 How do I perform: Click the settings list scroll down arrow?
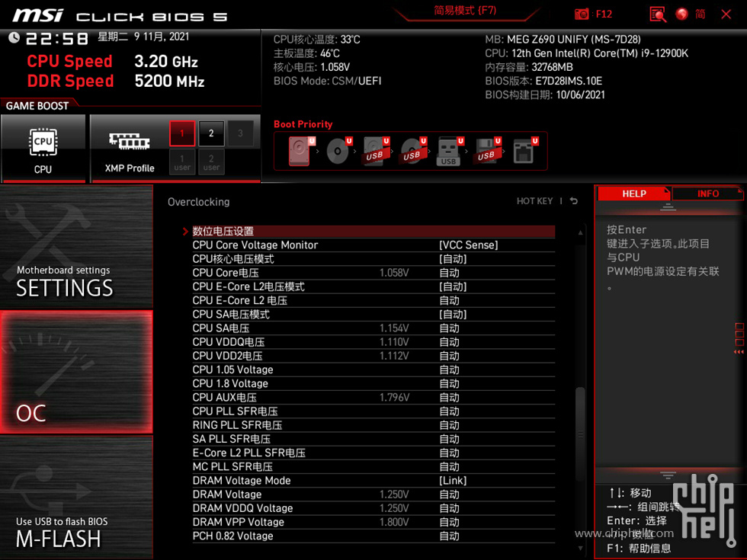[580, 548]
